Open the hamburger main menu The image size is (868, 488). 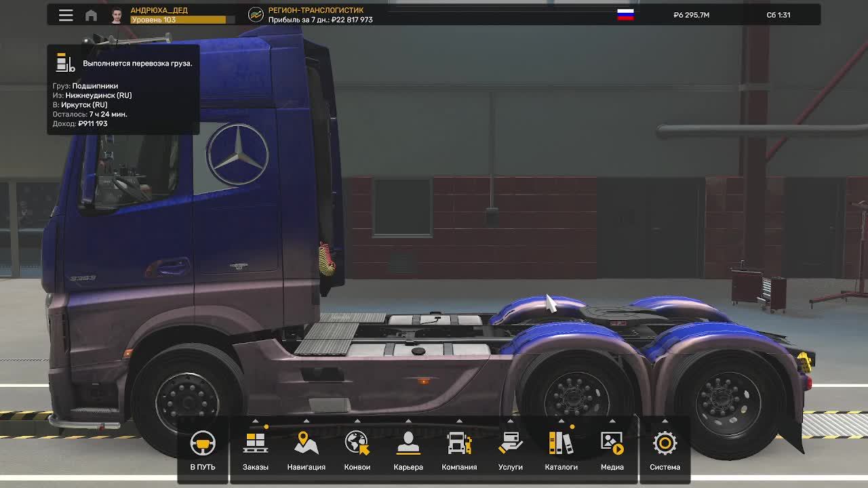coord(66,15)
